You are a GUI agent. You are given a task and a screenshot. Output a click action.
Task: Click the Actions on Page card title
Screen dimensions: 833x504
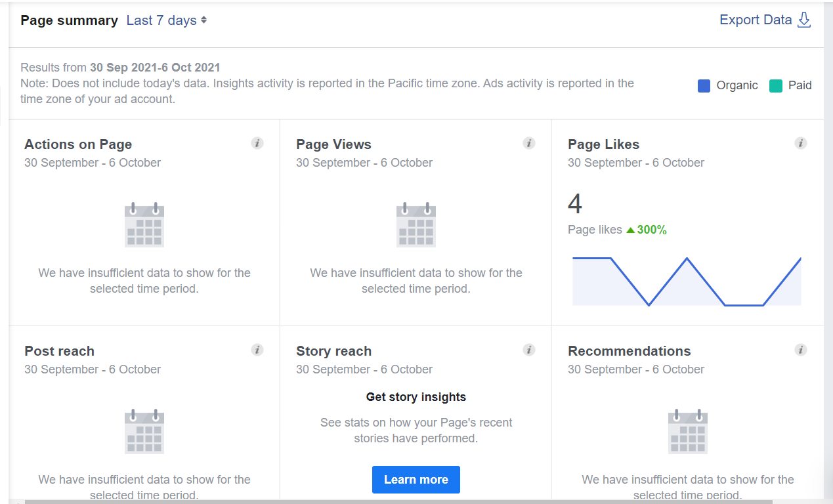tap(78, 144)
